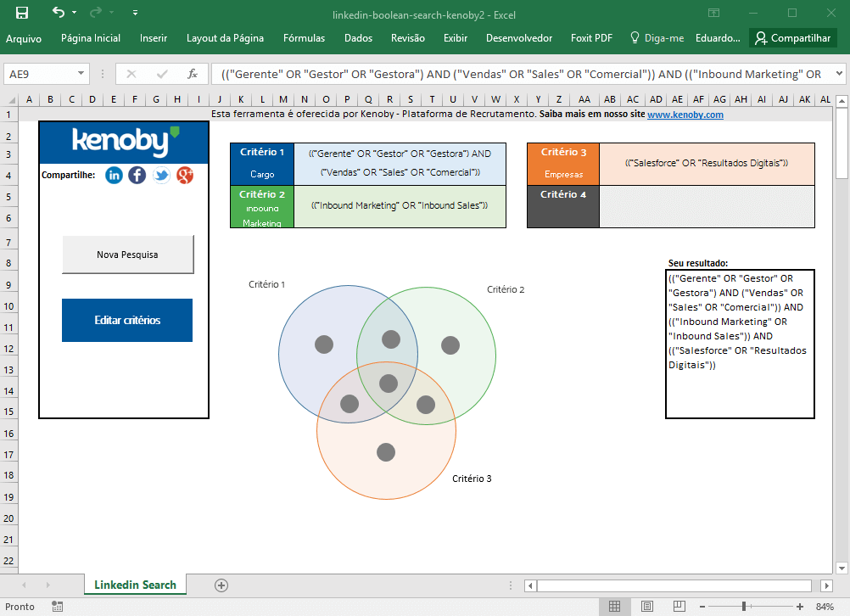This screenshot has width=850, height=616.
Task: Open the Revisão tab
Action: pos(408,38)
